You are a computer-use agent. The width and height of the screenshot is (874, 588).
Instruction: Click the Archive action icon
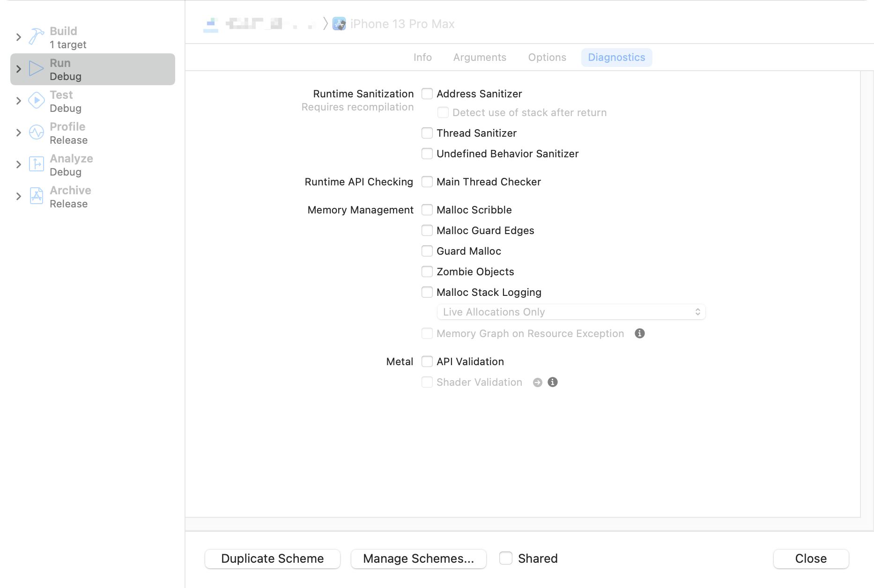click(x=36, y=196)
